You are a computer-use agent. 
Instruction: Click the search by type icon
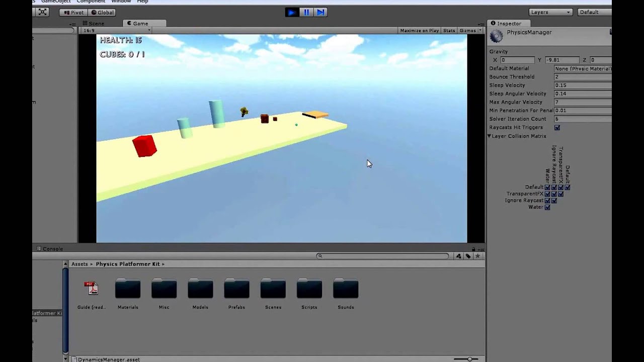click(459, 256)
